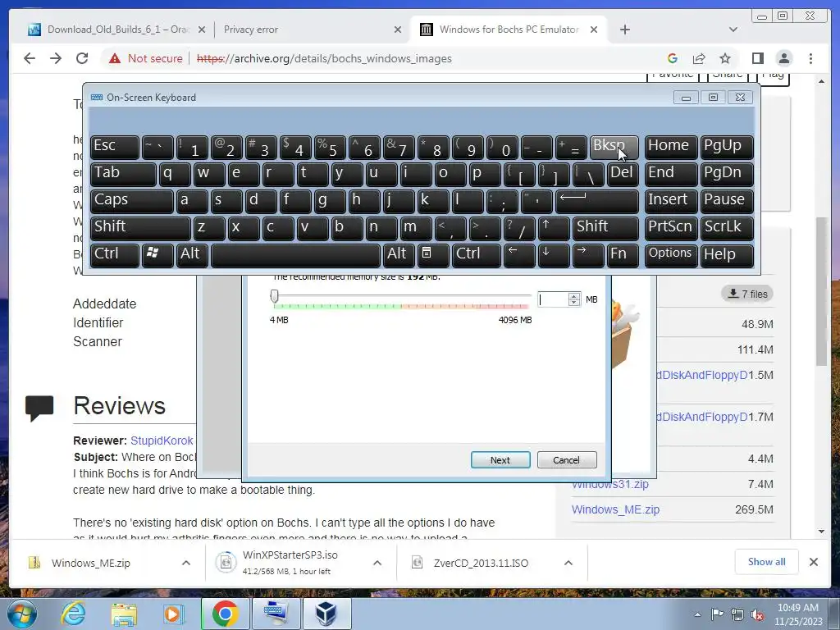Reload the page with the refresh icon
The image size is (840, 630).
pos(82,58)
